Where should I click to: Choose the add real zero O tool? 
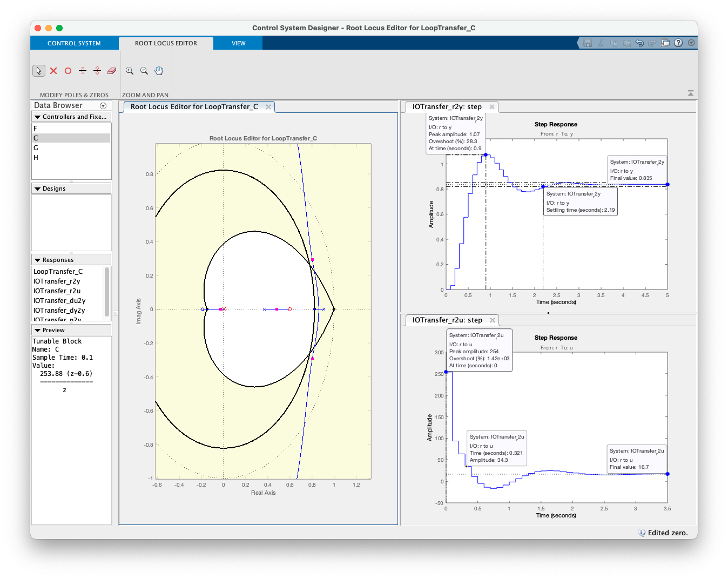point(68,71)
